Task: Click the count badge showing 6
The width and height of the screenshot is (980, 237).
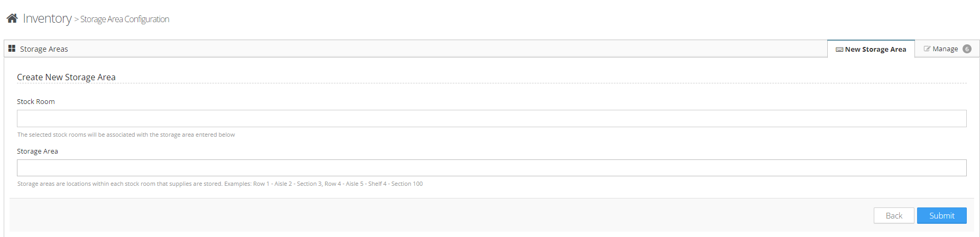Action: point(967,49)
